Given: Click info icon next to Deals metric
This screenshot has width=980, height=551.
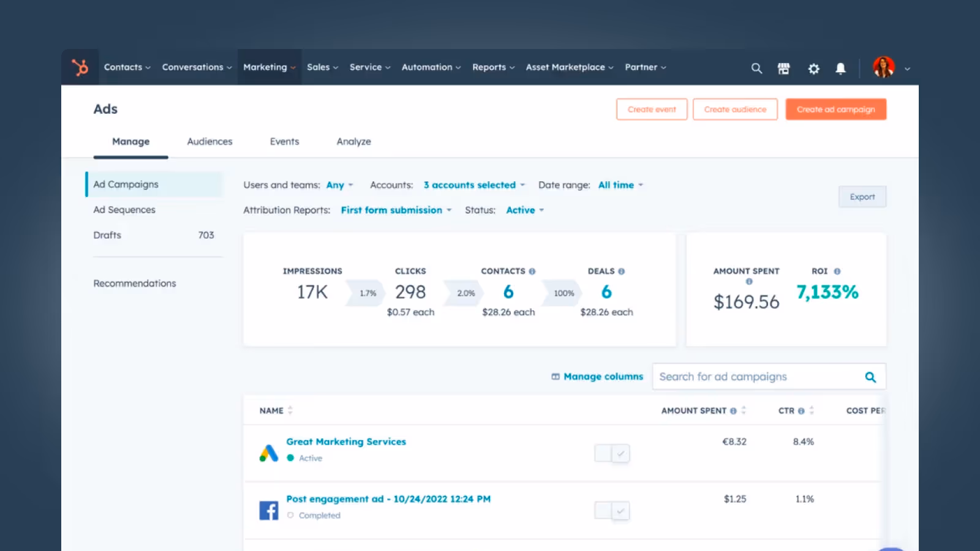Looking at the screenshot, I should pos(621,271).
